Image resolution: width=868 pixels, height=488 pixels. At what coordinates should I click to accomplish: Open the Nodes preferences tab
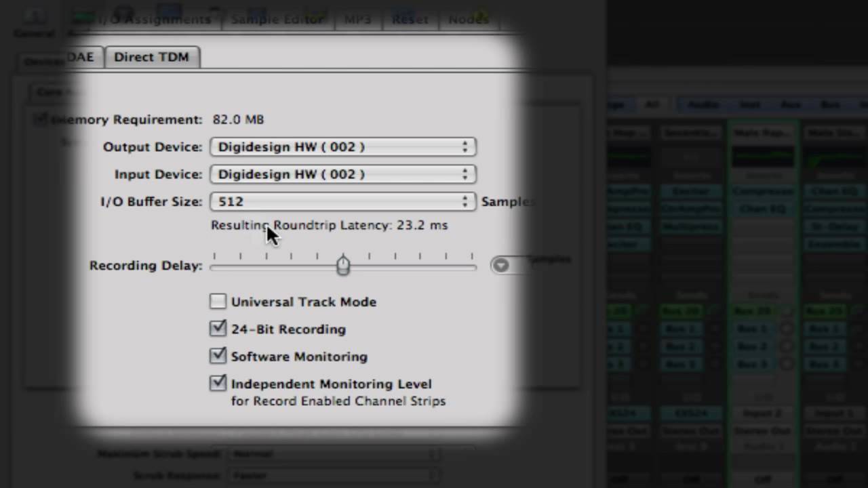468,19
